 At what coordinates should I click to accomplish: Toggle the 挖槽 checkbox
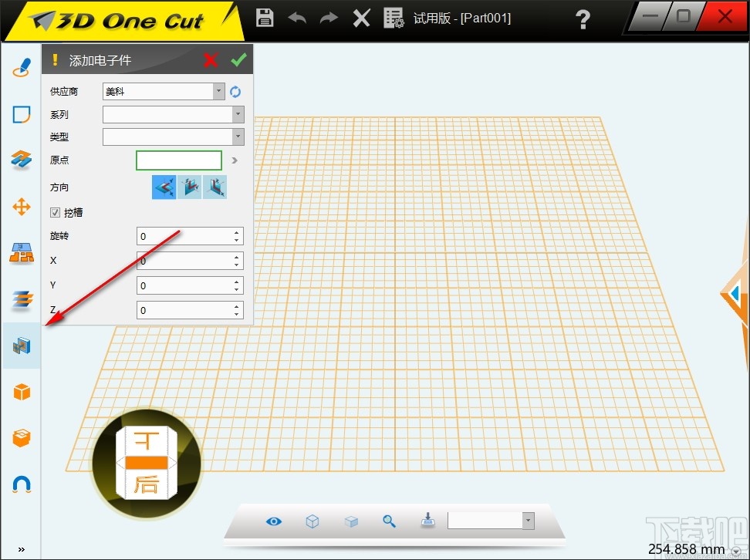point(55,212)
